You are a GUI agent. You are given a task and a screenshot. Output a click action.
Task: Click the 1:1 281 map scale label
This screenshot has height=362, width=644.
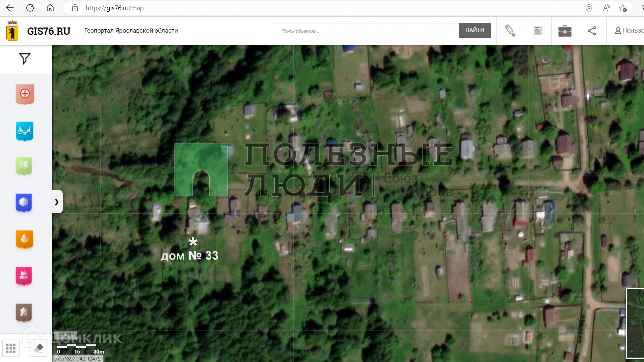[66, 335]
